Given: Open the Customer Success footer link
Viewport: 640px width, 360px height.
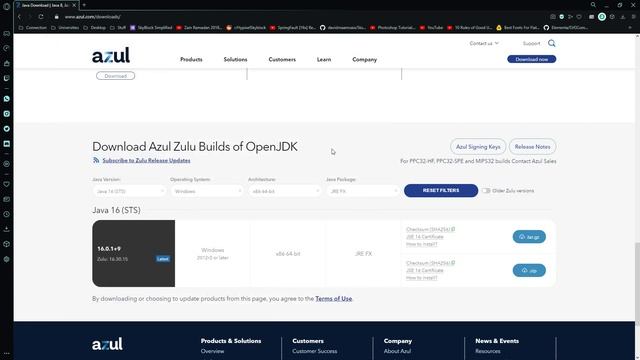Looking at the screenshot, I should pos(315,351).
